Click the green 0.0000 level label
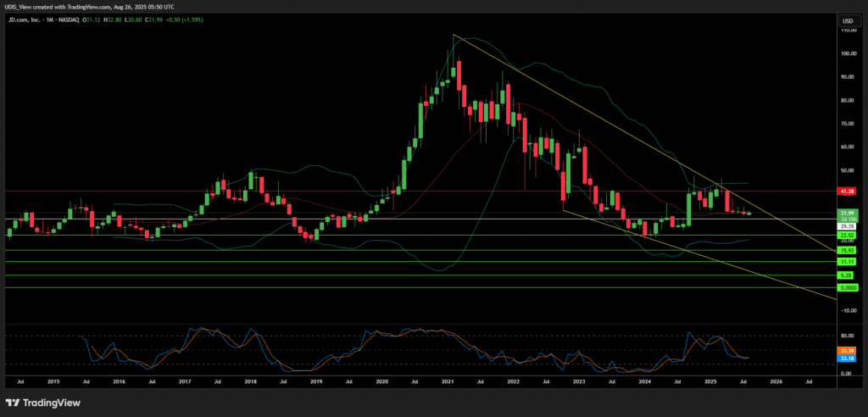This screenshot has width=868, height=417. [847, 288]
